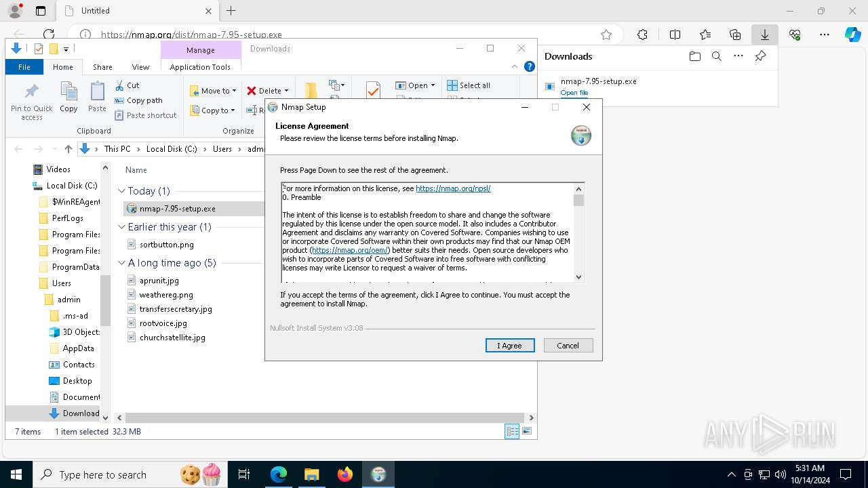Switch to the Share ribbon tab
The image size is (868, 488).
tap(102, 67)
